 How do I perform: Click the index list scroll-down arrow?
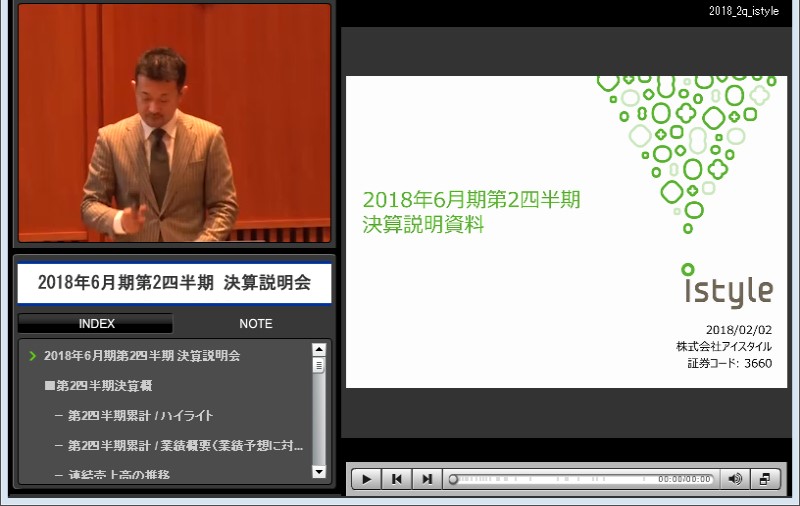tap(319, 472)
